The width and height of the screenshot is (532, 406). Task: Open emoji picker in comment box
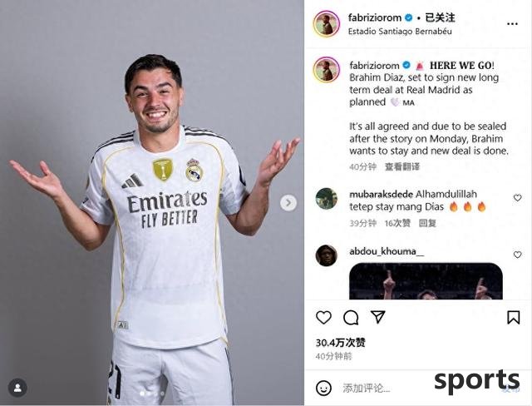pyautogui.click(x=323, y=388)
